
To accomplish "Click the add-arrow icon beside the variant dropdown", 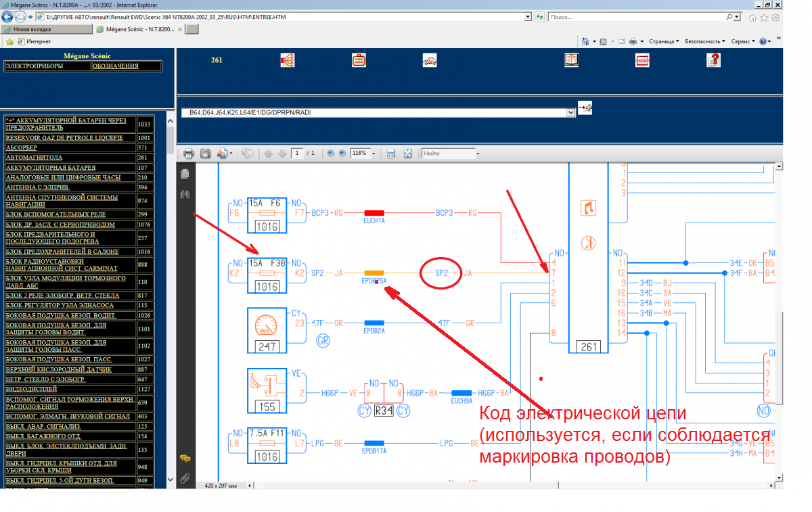I will pos(585,108).
